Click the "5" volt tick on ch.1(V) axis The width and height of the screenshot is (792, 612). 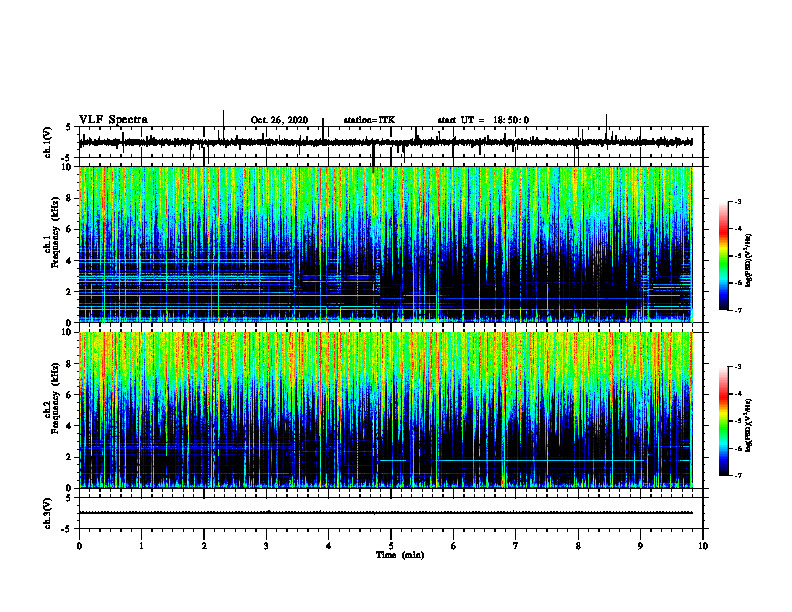pos(68,128)
